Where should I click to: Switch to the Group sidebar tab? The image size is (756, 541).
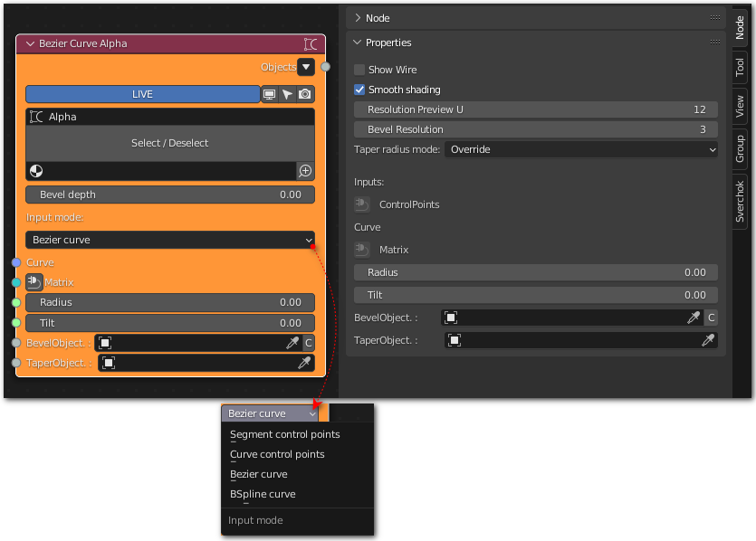pos(740,149)
